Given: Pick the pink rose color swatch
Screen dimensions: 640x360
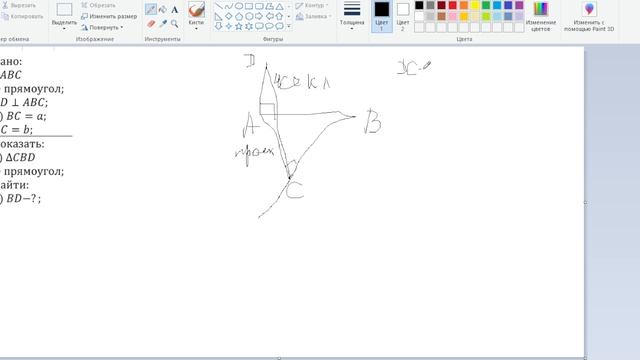Looking at the screenshot, I should click(x=453, y=16).
